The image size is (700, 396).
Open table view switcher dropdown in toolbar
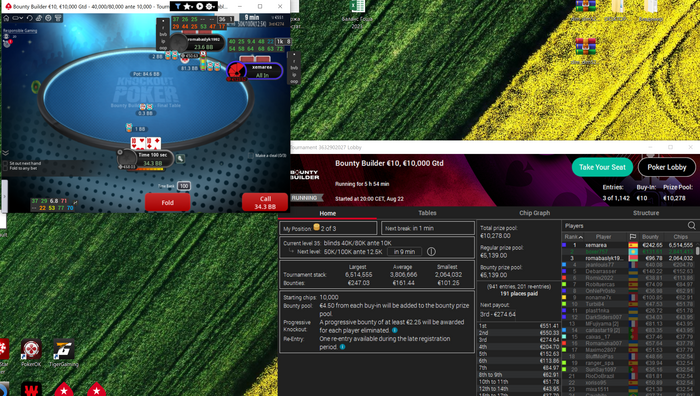pyautogui.click(x=18, y=18)
